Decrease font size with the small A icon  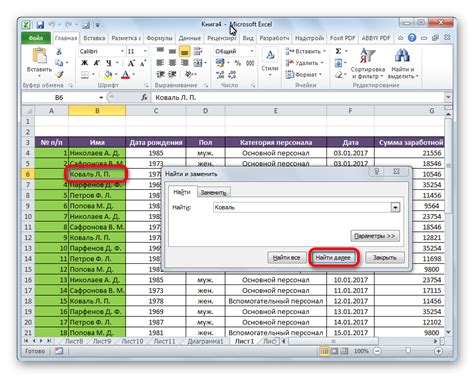click(143, 63)
